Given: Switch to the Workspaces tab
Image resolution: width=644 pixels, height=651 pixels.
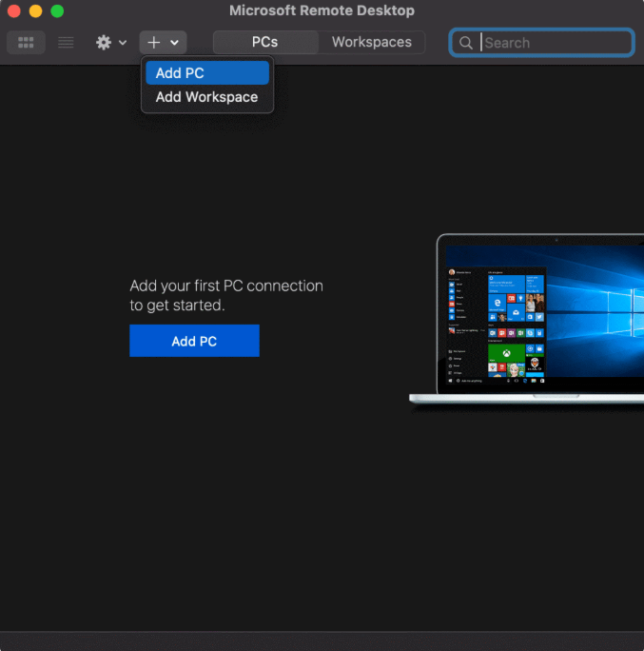Looking at the screenshot, I should 371,43.
